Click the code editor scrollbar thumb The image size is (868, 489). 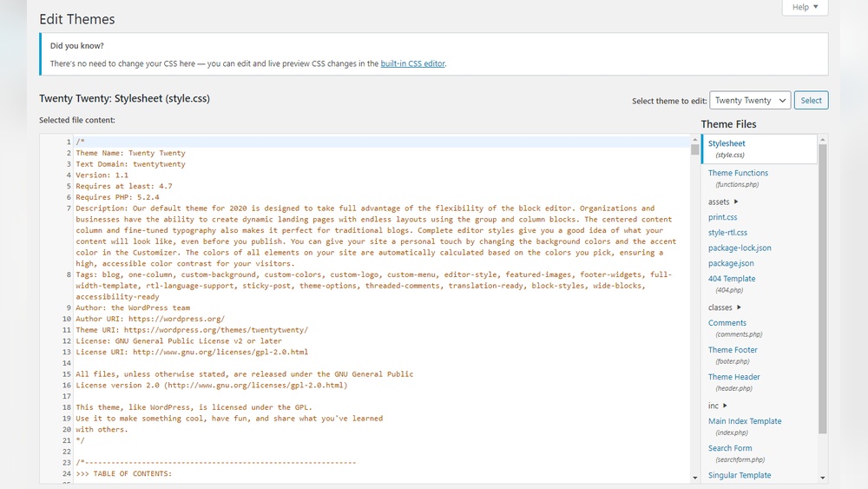(694, 149)
